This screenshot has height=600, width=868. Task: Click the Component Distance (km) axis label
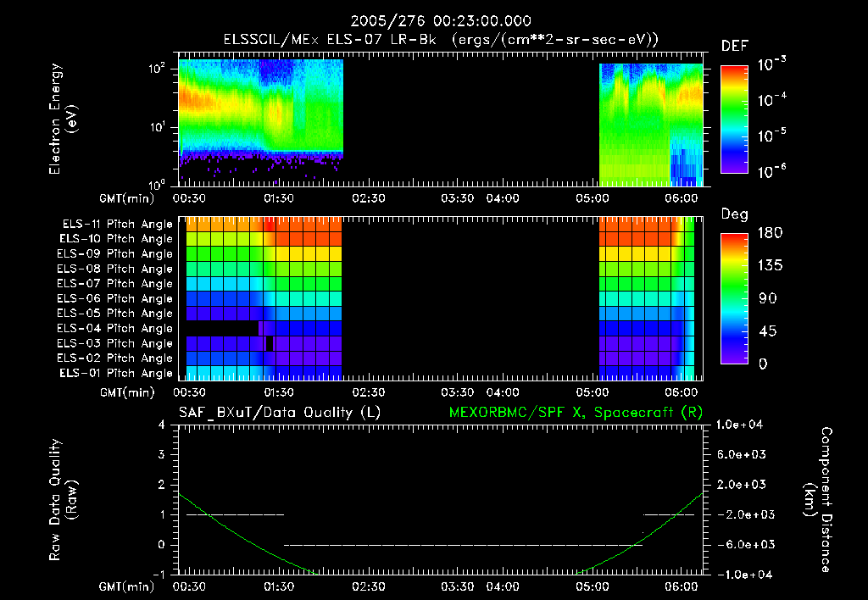pos(818,500)
